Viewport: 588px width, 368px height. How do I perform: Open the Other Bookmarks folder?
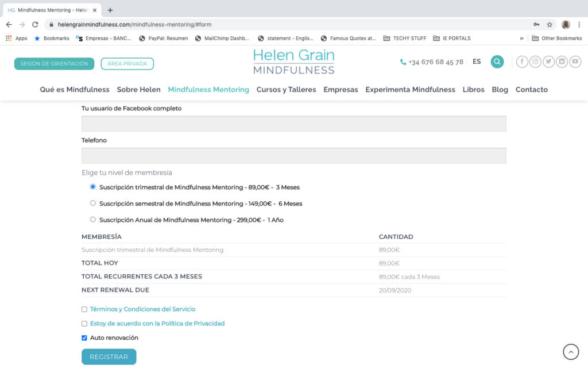click(557, 39)
